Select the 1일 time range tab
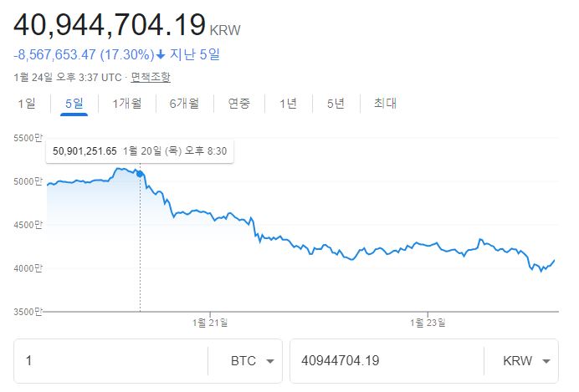This screenshot has height=392, width=579. pos(26,104)
